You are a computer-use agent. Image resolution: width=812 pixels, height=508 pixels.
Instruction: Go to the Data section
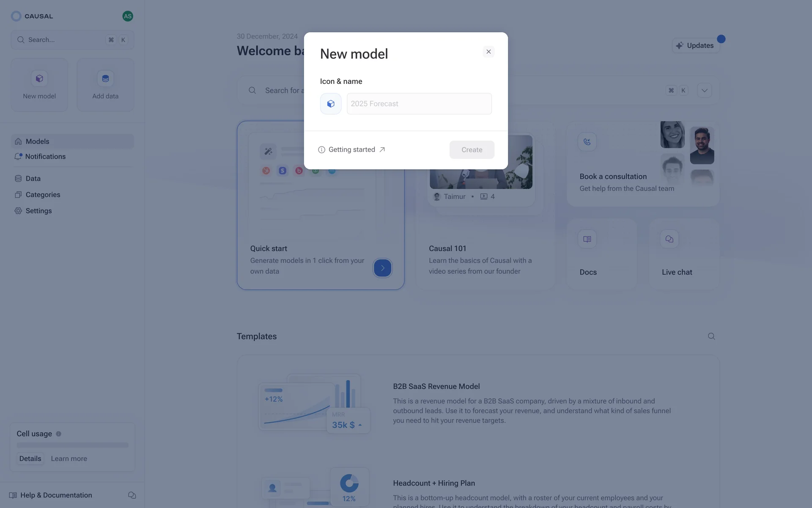click(33, 179)
